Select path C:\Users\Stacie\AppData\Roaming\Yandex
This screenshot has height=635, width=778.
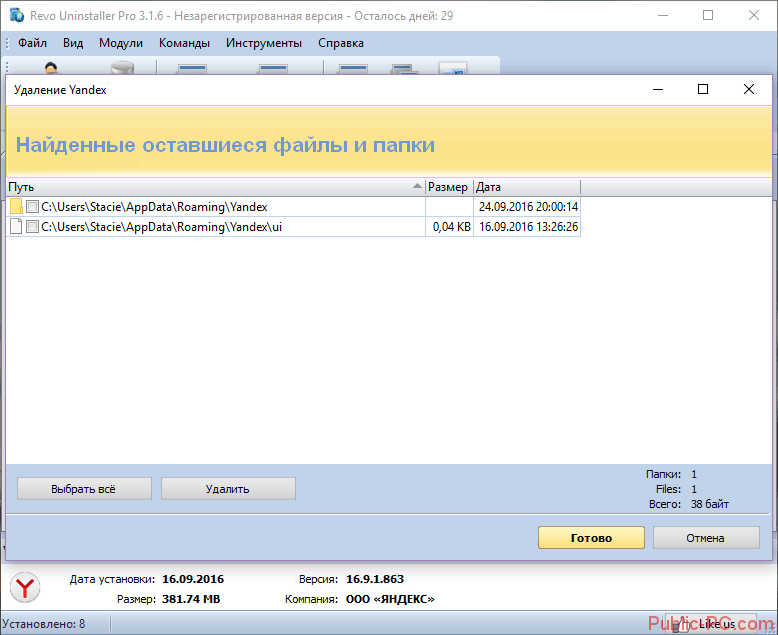(154, 207)
